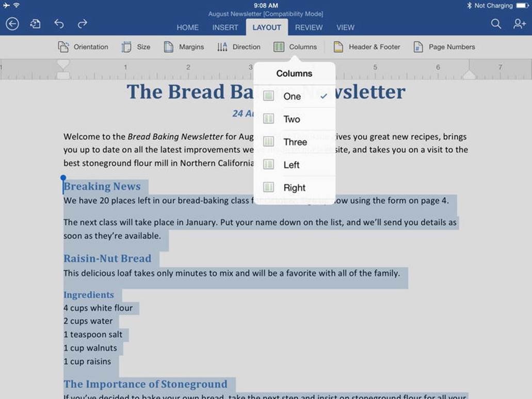Tap the line 4 cups white flour
532x399 pixels.
coord(98,308)
